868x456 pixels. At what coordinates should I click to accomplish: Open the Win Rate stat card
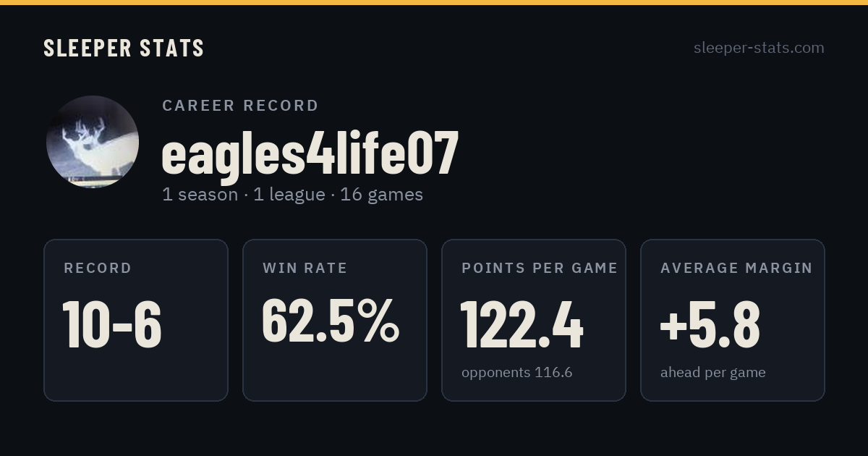pyautogui.click(x=335, y=320)
